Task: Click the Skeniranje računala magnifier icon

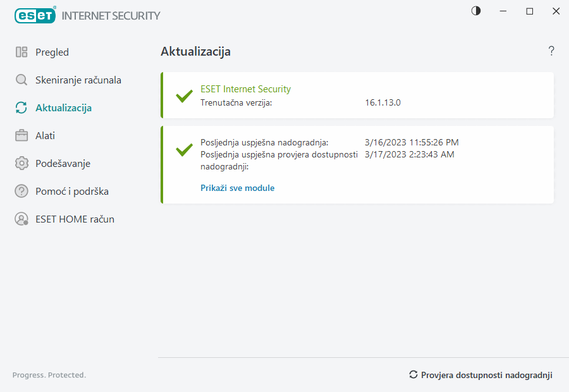Action: 21,80
